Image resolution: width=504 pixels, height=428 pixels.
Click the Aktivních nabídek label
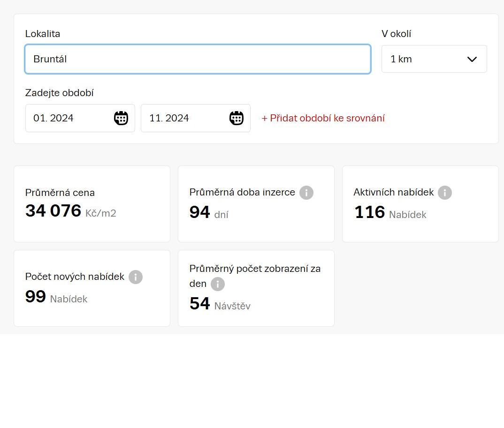coord(393,192)
